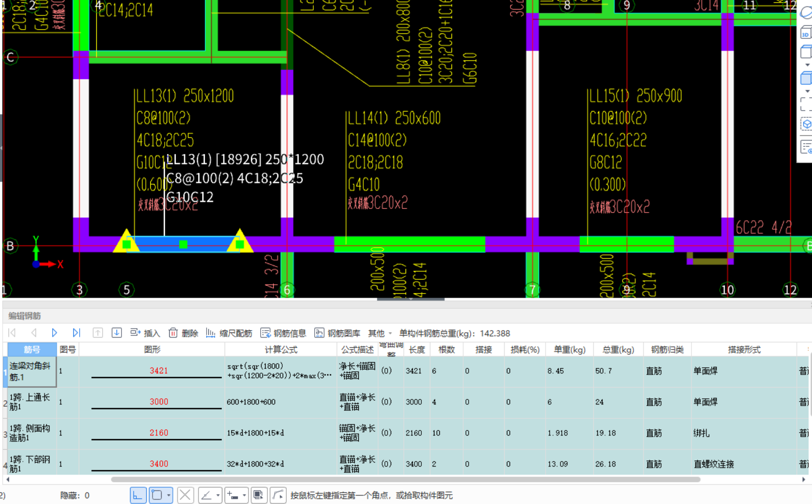812x504 pixels.
Task: Click the dashed box 3D component icon
Action: [806, 125]
